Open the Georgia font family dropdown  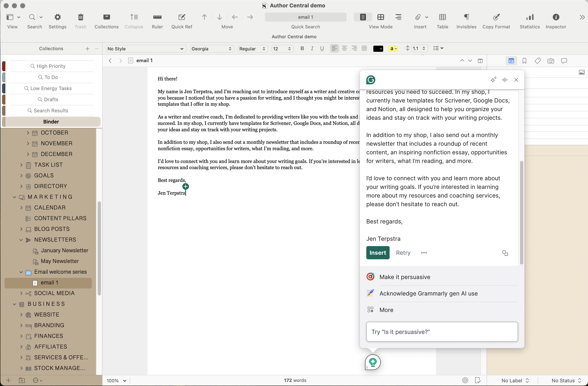point(212,49)
